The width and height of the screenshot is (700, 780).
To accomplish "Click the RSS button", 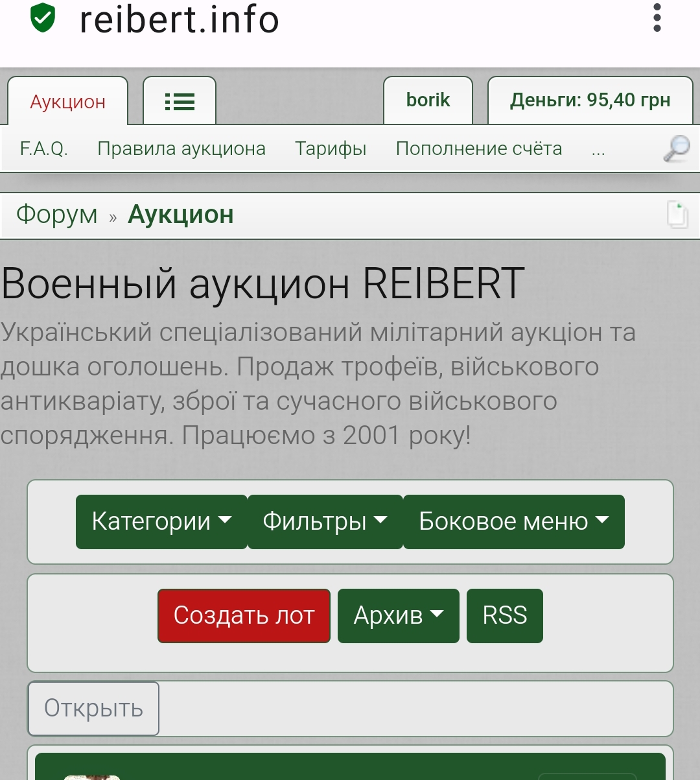I will pyautogui.click(x=504, y=615).
